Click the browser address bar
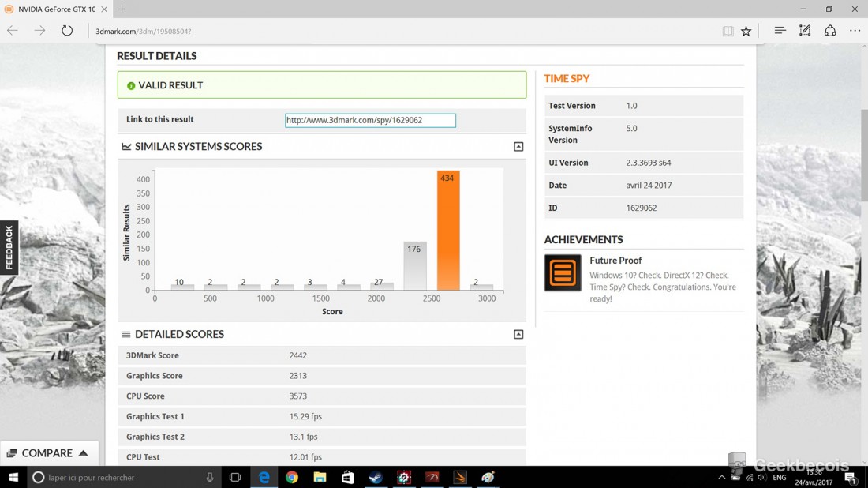The height and width of the screenshot is (488, 868). (395, 31)
